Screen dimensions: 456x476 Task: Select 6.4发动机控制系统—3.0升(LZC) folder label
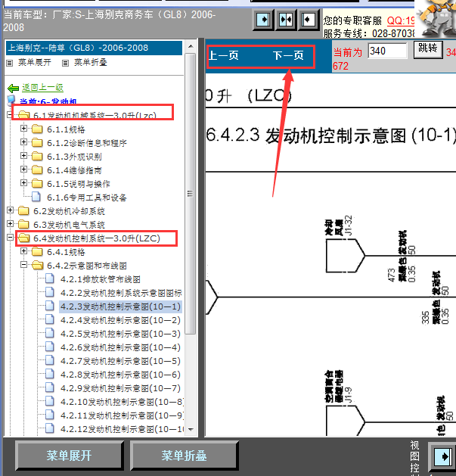click(x=97, y=238)
